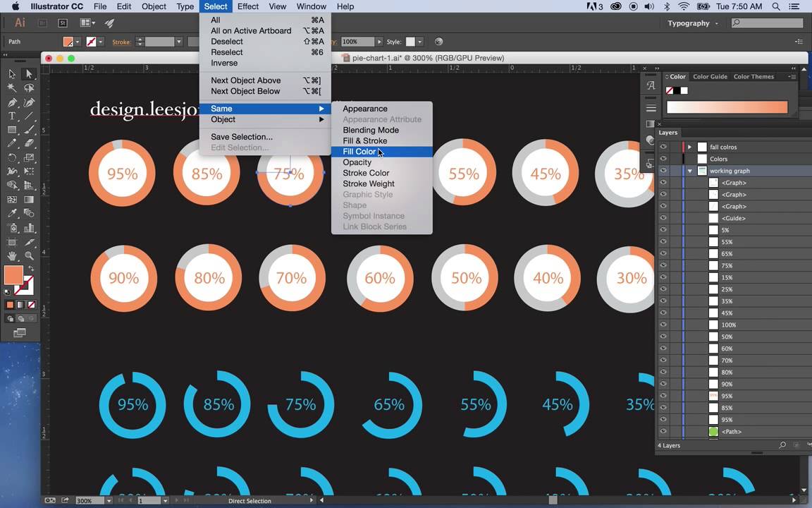The height and width of the screenshot is (508, 812).
Task: Open stroke color dropdown in control bar
Action: [x=101, y=42]
